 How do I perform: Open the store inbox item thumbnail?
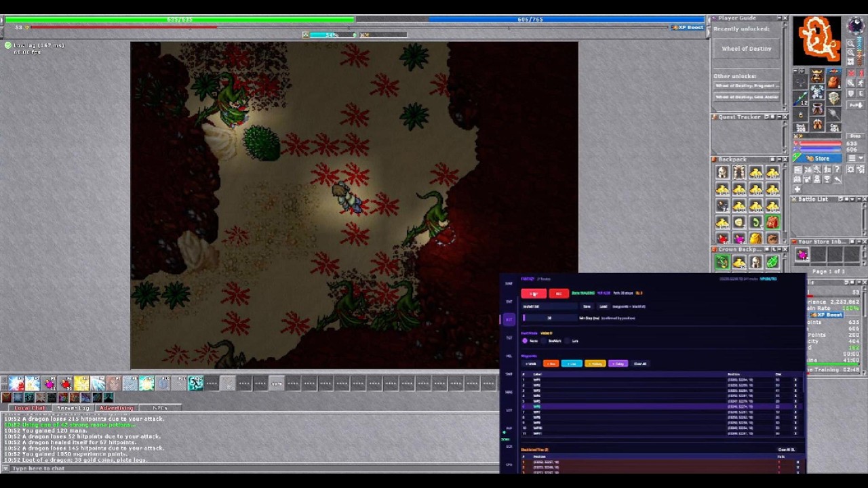(x=802, y=255)
